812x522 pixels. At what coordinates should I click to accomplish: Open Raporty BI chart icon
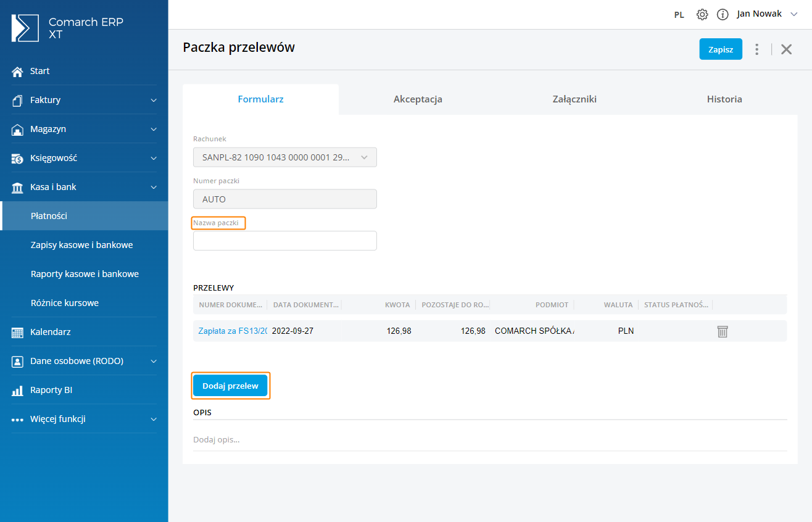pos(17,391)
